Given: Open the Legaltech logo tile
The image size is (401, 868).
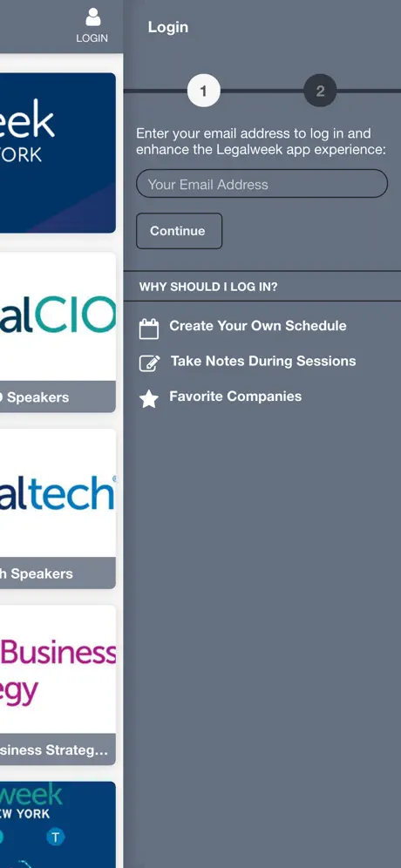Looking at the screenshot, I should 58,492.
